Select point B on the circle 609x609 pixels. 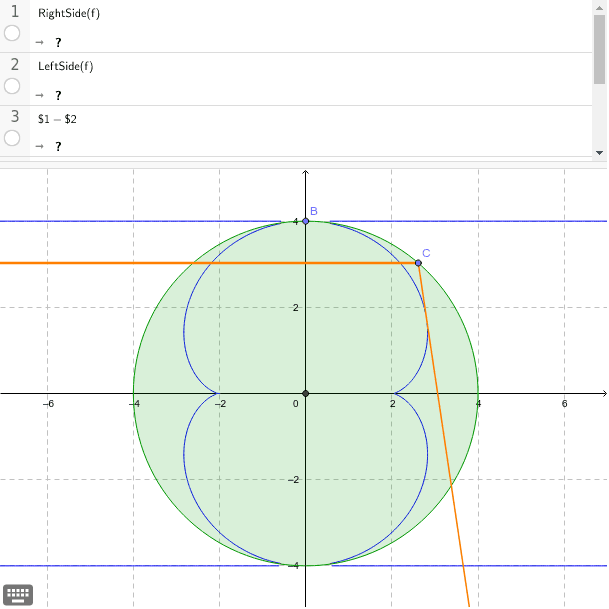pos(305,221)
